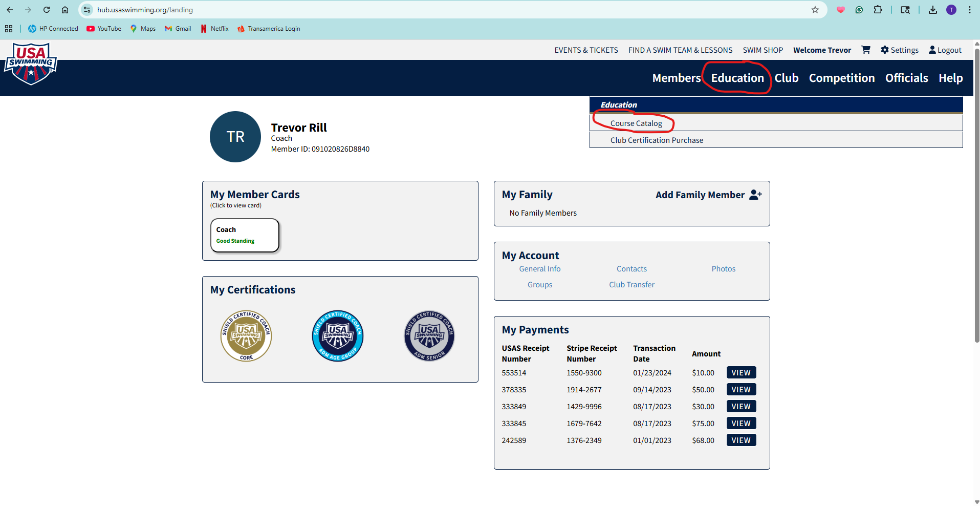Expand the Competition navigation menu
This screenshot has width=980, height=506.
[x=841, y=78]
